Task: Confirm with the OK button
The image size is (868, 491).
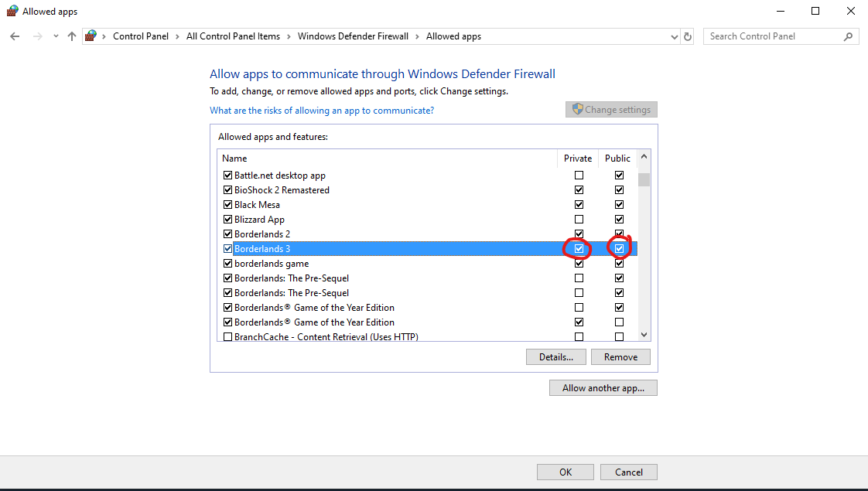Action: pos(566,472)
